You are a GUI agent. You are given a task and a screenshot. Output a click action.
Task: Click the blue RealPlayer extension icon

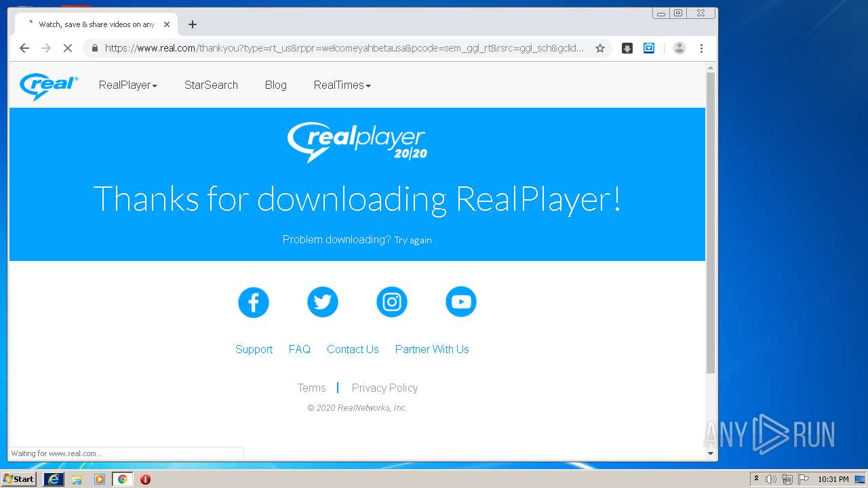coord(649,48)
